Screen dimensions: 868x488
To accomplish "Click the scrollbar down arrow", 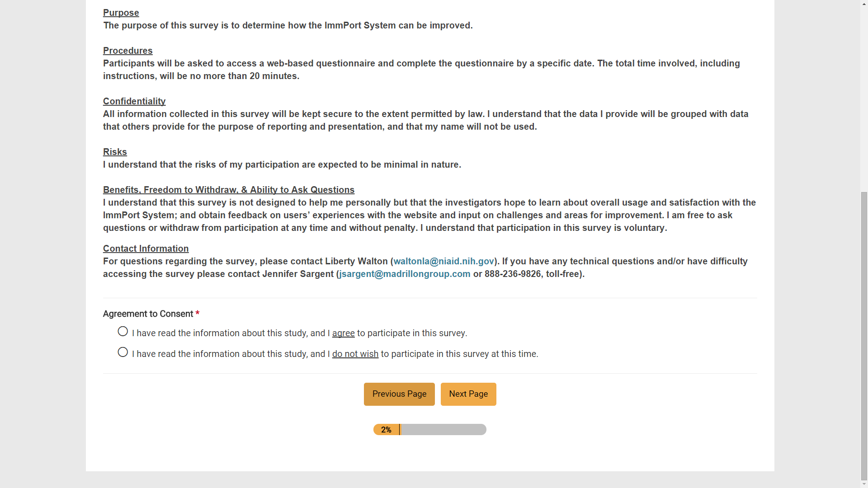I will (x=864, y=484).
